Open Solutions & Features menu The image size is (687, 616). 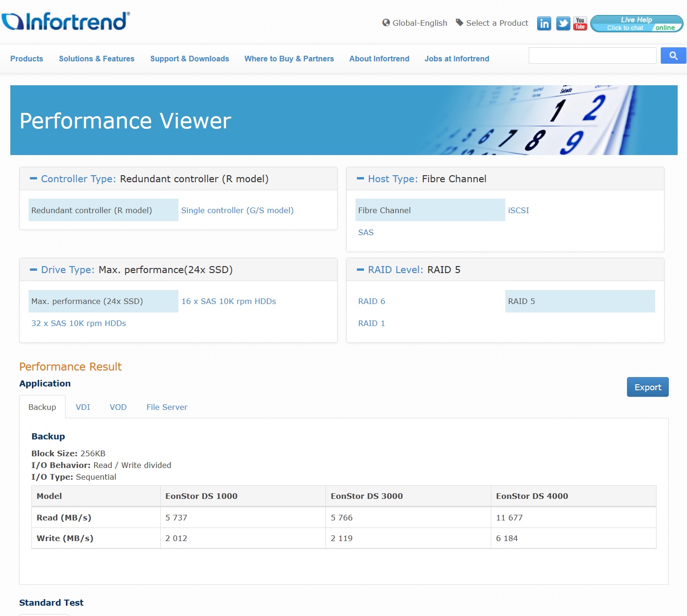(x=96, y=59)
